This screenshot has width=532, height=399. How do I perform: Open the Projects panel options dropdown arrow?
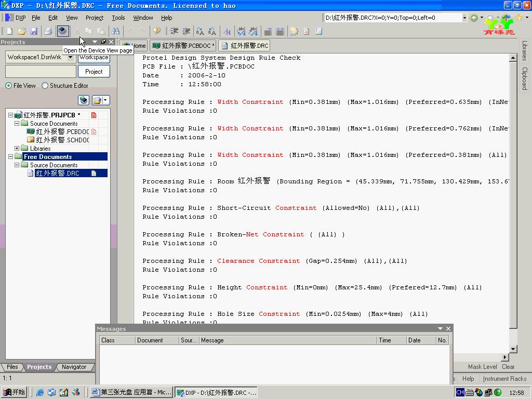coord(95,42)
